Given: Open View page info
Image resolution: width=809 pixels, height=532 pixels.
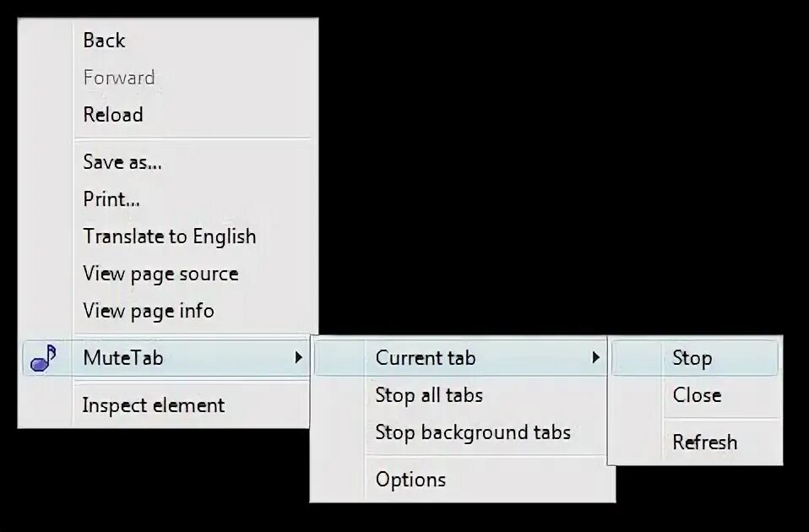Looking at the screenshot, I should 149,311.
